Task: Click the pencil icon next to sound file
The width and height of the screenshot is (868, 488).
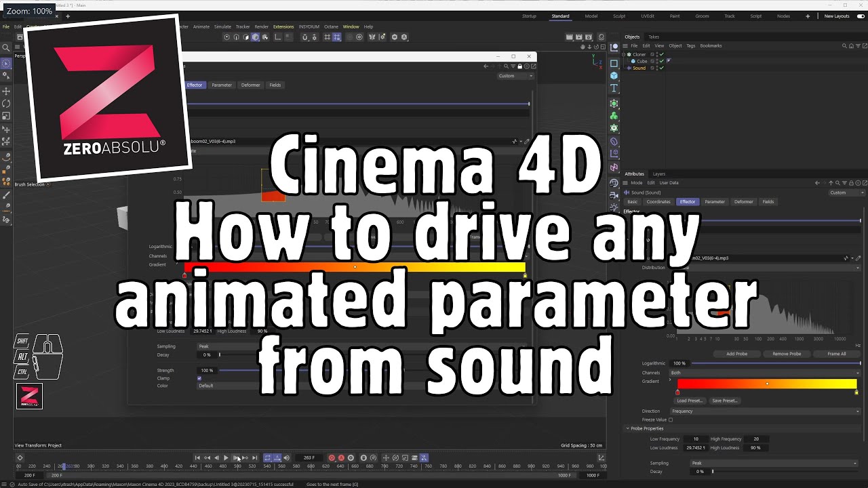Action: [x=858, y=258]
